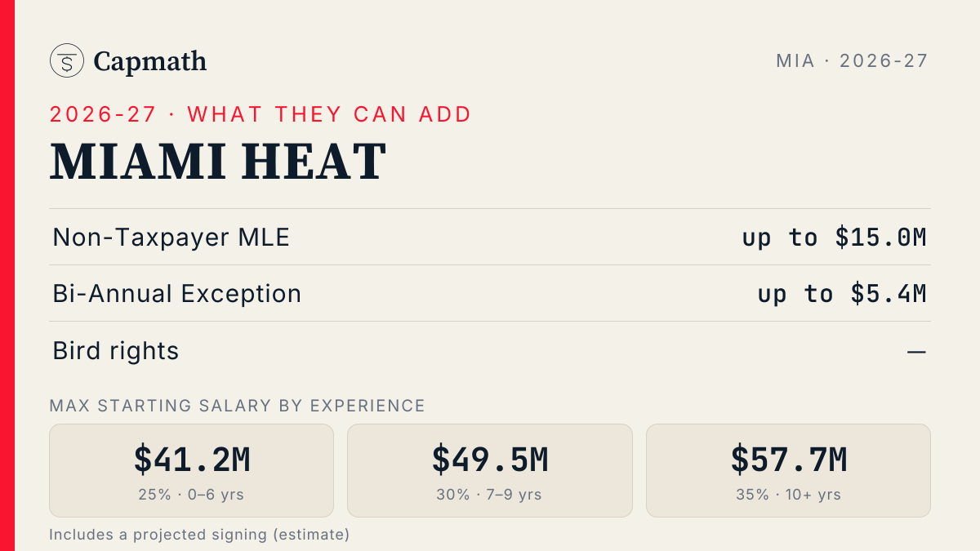Viewport: 980px width, 551px height.
Task: Select the Bi-Annual Exception row label
Action: point(177,294)
